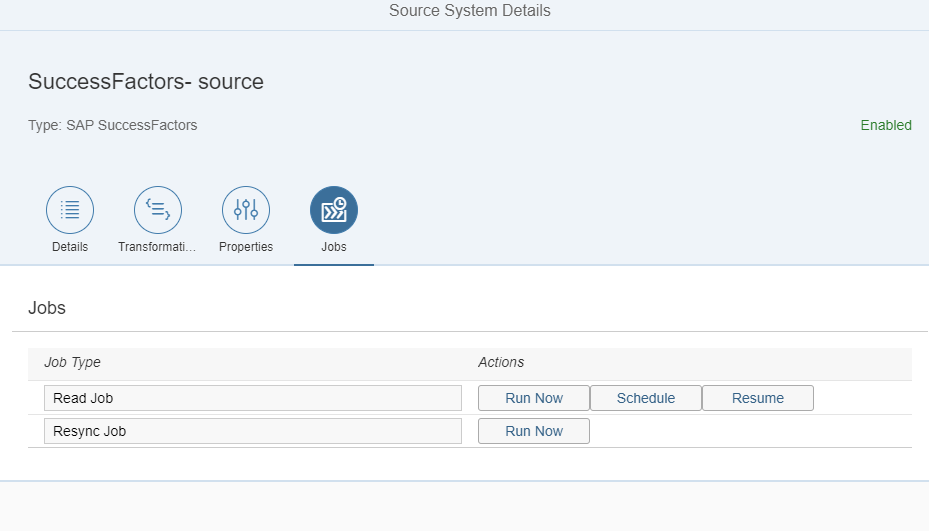Click the Jobs section heading

(47, 308)
